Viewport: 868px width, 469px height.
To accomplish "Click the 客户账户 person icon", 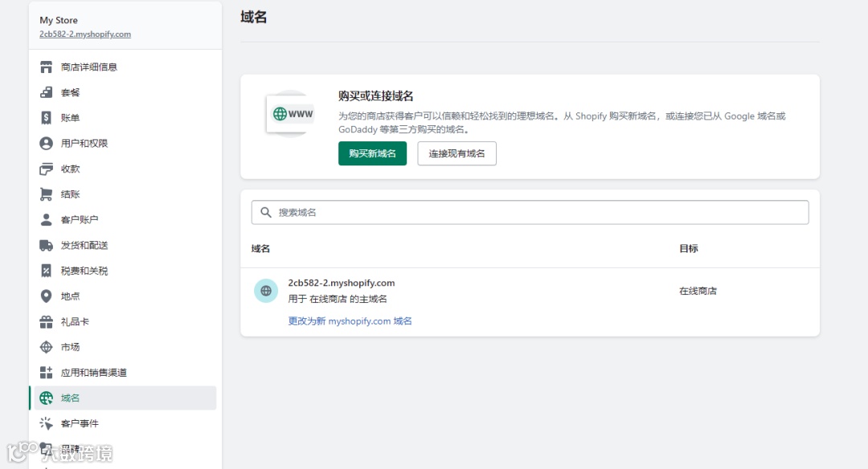I will 47,219.
